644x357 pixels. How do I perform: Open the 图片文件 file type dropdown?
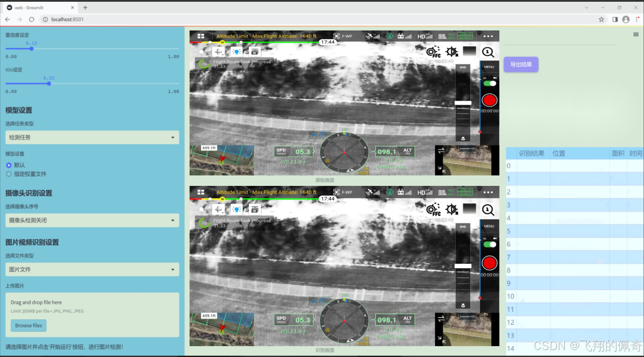coord(92,269)
